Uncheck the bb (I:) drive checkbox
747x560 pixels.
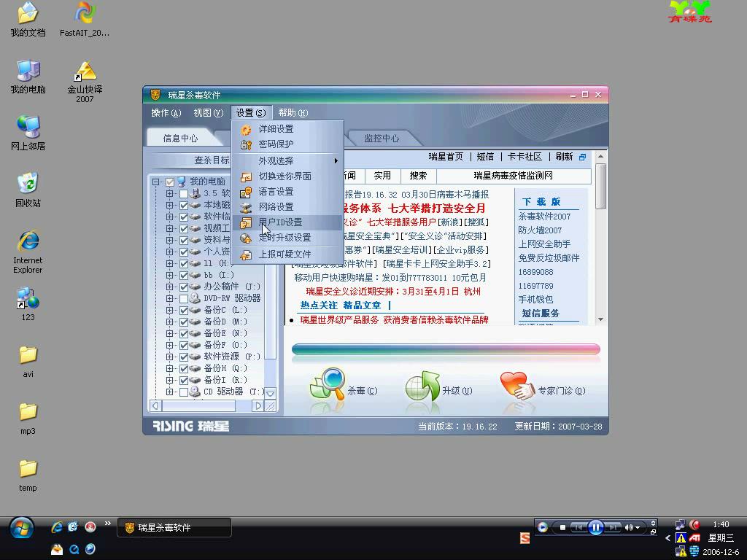(x=184, y=275)
